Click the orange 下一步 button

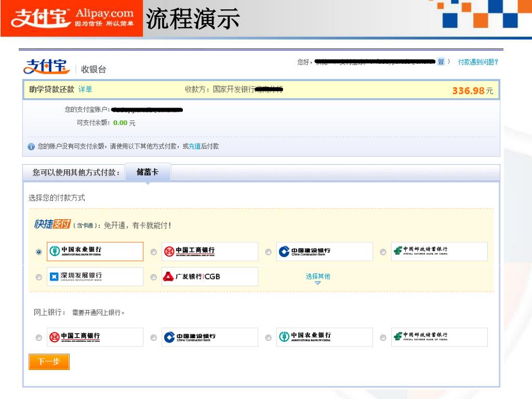[x=49, y=362]
